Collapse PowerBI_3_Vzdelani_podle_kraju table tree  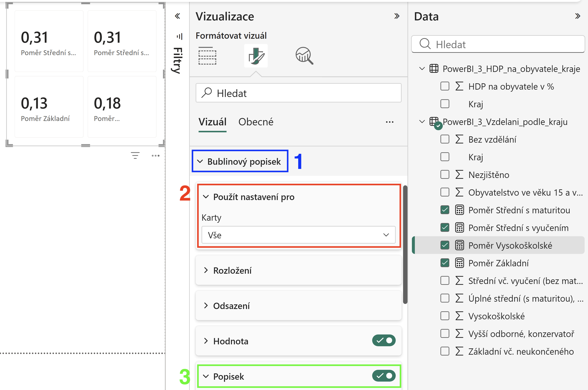click(x=422, y=122)
